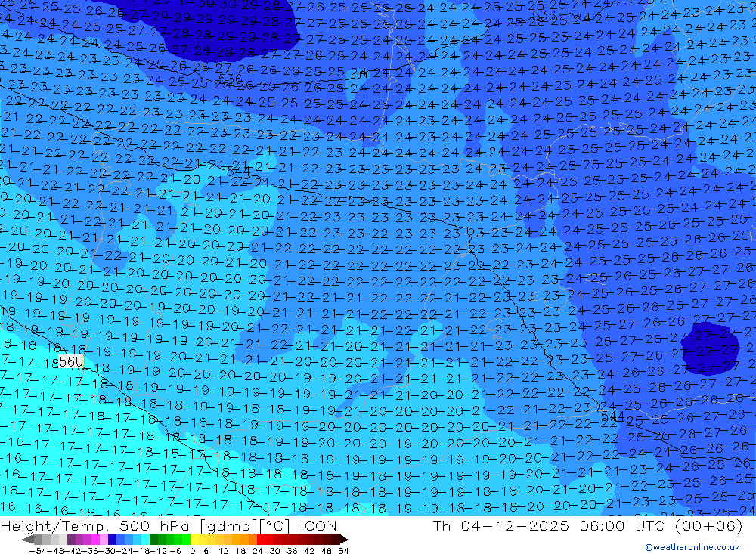This screenshot has height=554, width=756.
Task: Click the '36' value on the color legend
Action: click(x=292, y=551)
